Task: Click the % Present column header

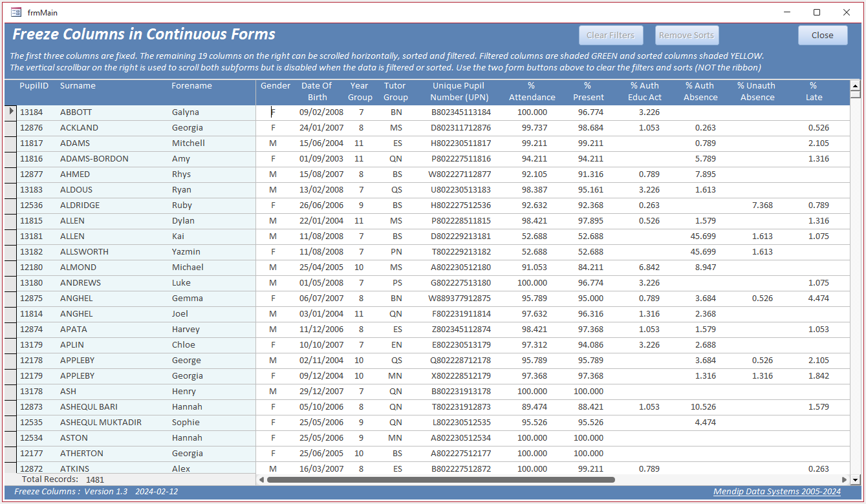Action: click(588, 91)
